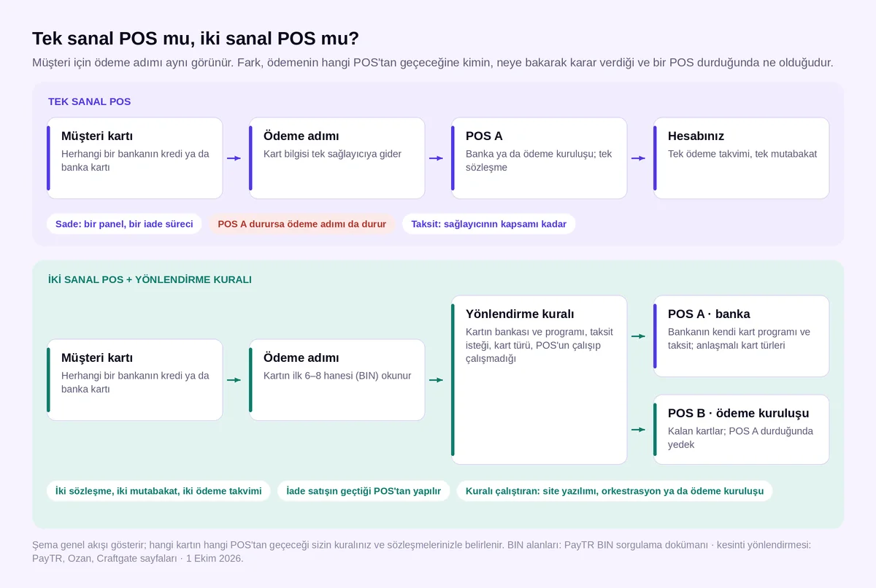Click the BIN-reading Ödeme adımı card

(x=337, y=380)
